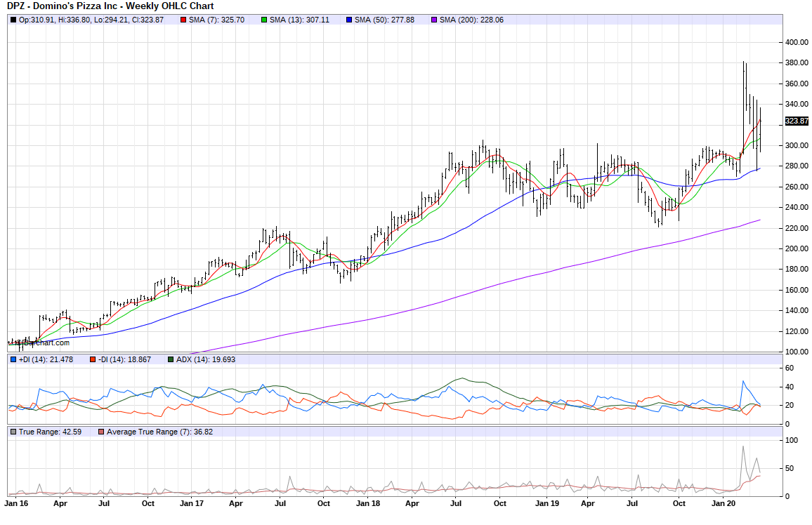Select the gray True Range legend marker
This screenshot has width=812, height=525.
pos(13,432)
